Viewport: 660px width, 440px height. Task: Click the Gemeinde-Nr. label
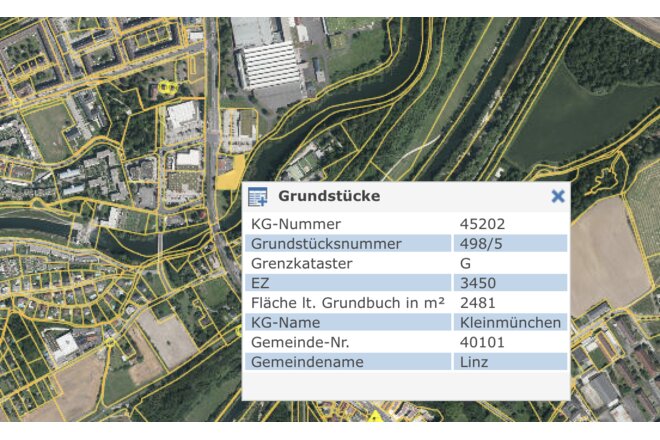coord(300,342)
